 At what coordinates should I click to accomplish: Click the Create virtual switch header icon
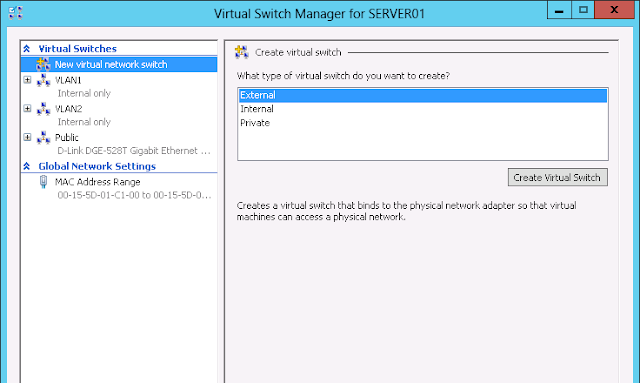pos(242,52)
